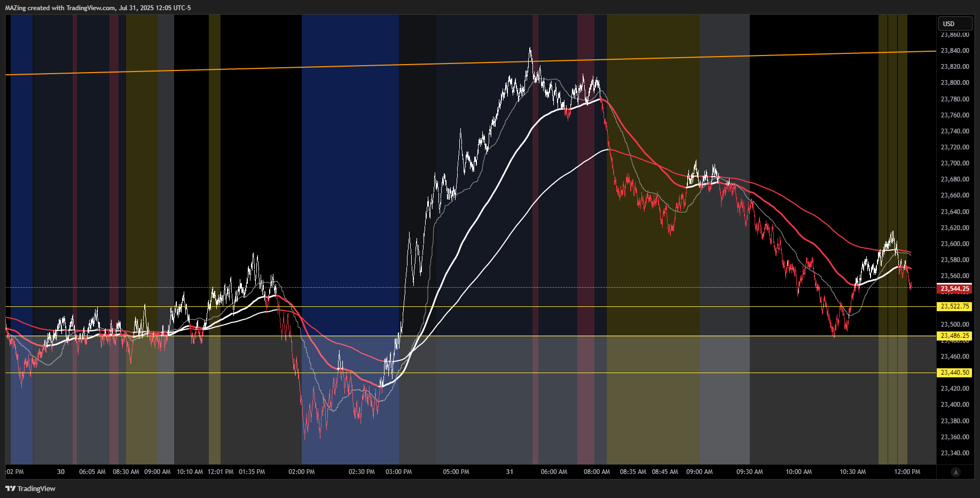Click the 23,460.00 price axis value

[x=955, y=357]
